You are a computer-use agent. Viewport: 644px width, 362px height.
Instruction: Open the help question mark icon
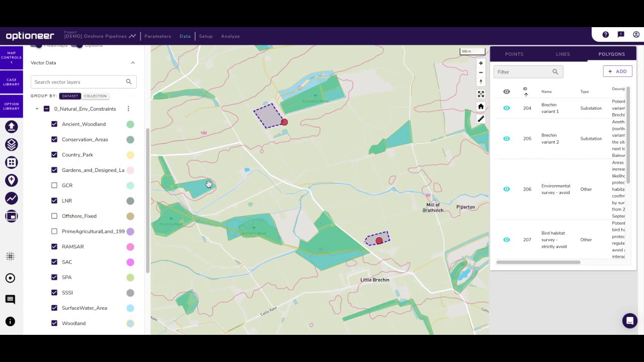click(x=606, y=35)
